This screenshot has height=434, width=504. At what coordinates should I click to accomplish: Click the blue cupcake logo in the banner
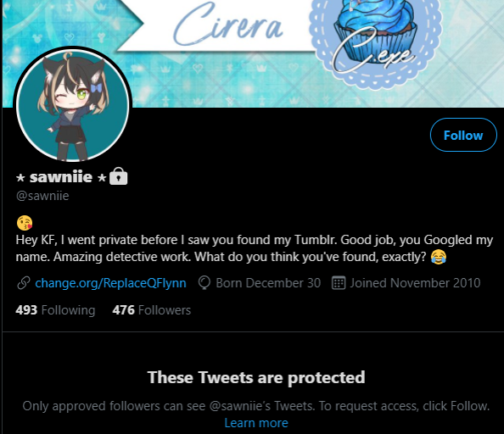coord(375,38)
